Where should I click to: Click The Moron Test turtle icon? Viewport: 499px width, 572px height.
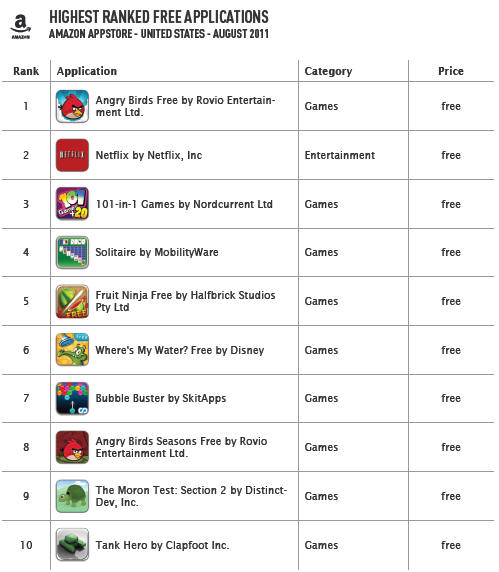(x=72, y=496)
